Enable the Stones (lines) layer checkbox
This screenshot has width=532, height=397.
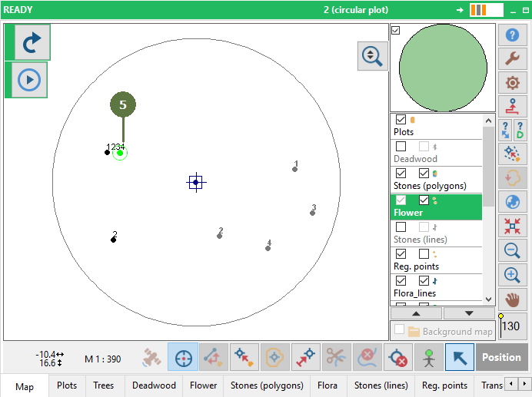click(x=401, y=227)
